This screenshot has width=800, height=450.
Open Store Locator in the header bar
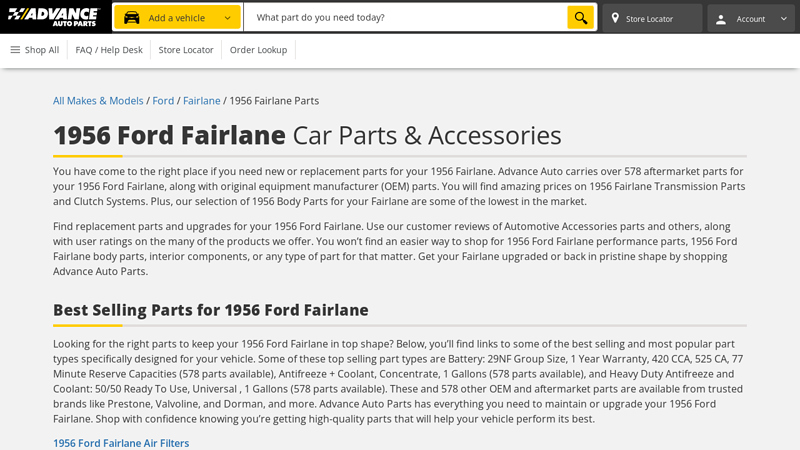pos(652,18)
